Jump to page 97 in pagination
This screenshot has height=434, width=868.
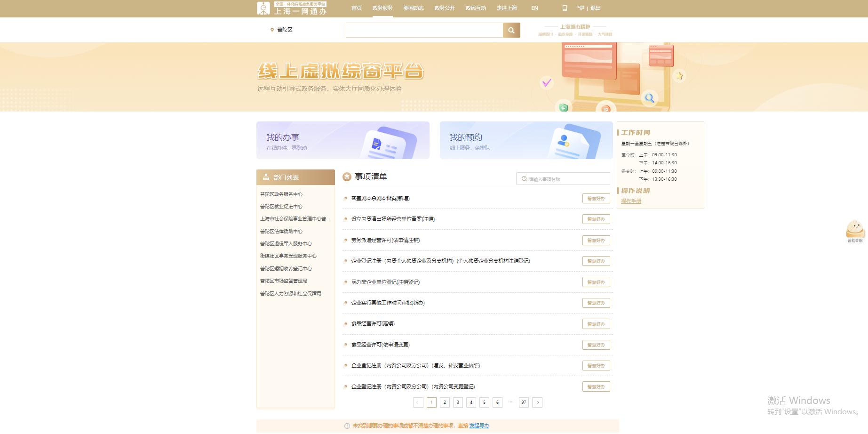[x=524, y=402]
